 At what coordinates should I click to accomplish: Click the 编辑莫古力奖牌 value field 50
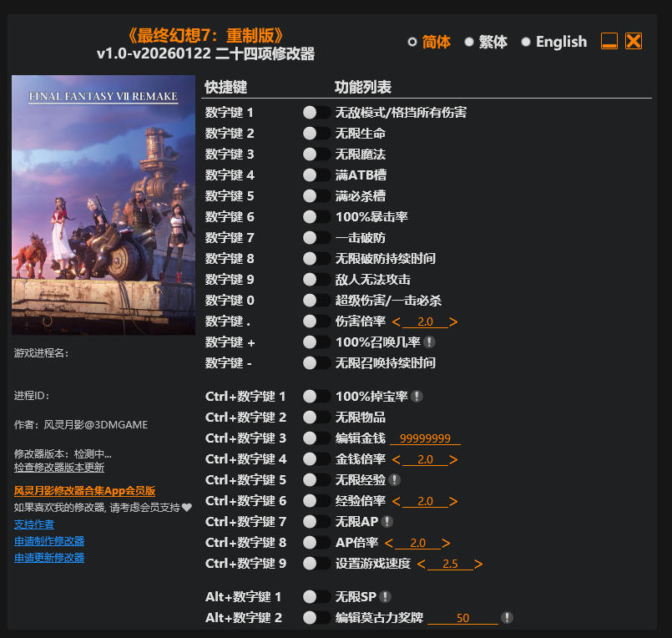(x=462, y=618)
